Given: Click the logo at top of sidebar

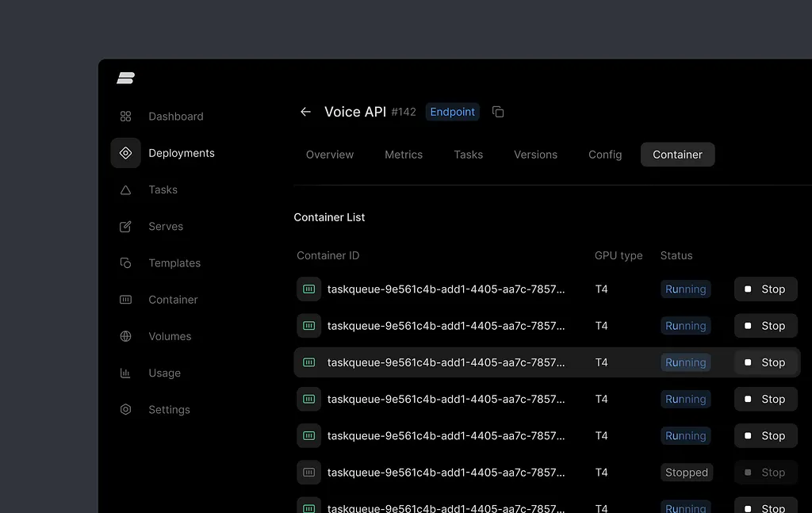Looking at the screenshot, I should click(x=125, y=78).
